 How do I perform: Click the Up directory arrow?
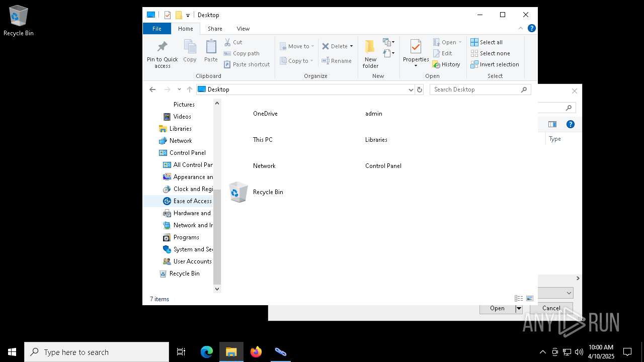coord(189,89)
